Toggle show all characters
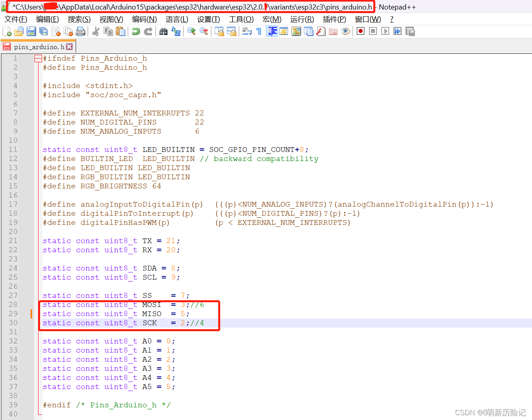532x420 pixels. pos(259,31)
